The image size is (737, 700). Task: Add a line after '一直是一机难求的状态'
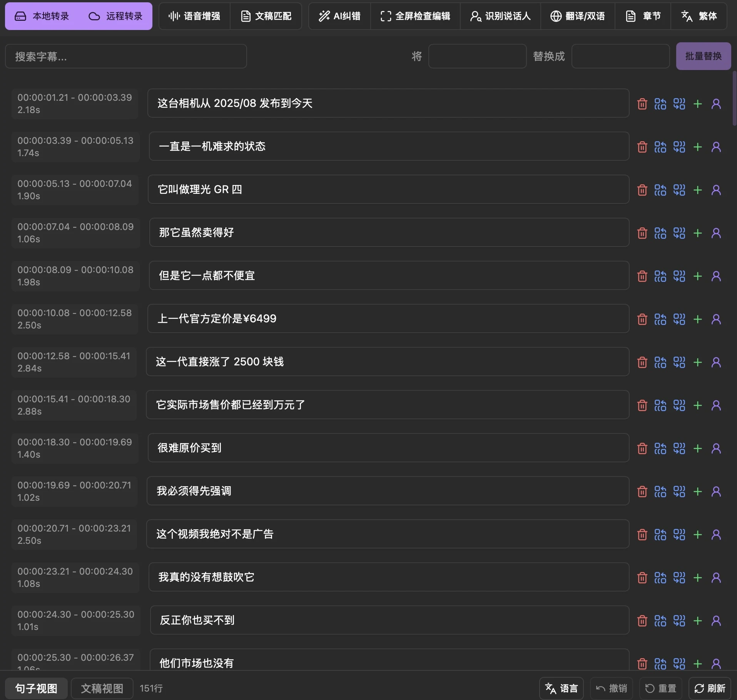tap(698, 147)
